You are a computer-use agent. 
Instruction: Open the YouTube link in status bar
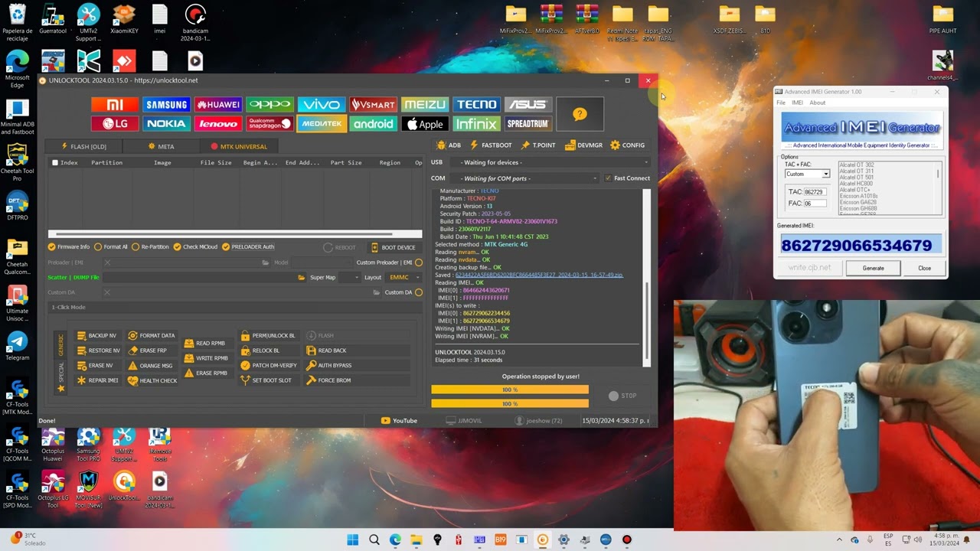point(399,421)
